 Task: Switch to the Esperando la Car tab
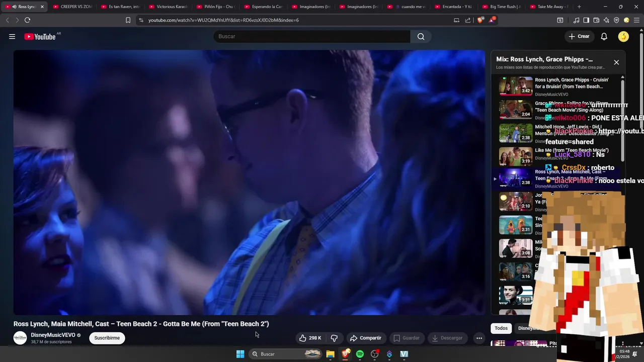point(264,7)
